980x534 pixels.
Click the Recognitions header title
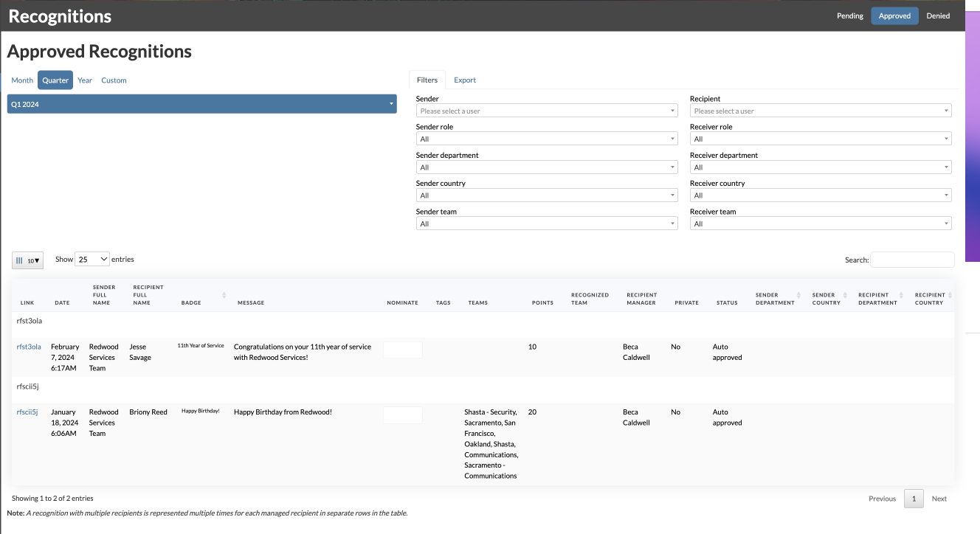60,15
